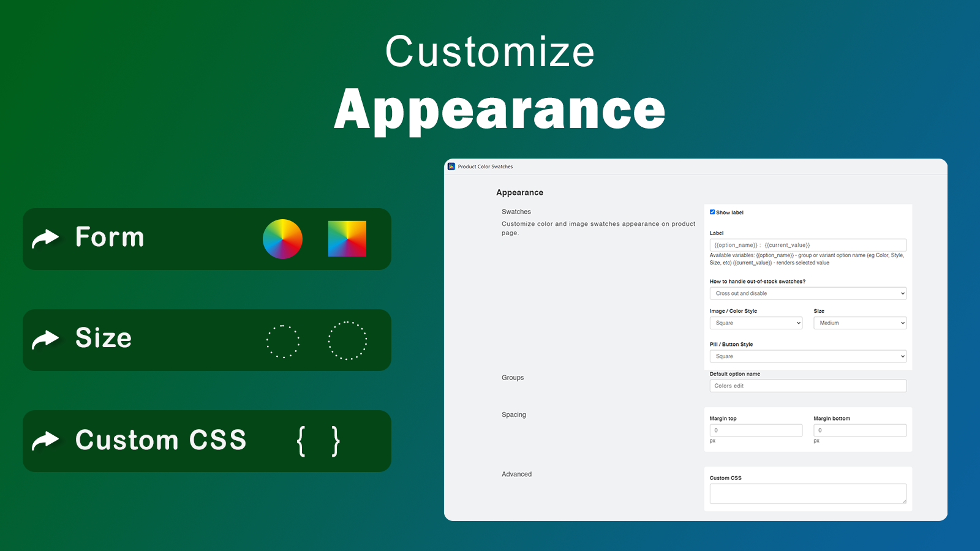Go to the Advanced section
This screenshot has width=980, height=551.
pos(516,474)
